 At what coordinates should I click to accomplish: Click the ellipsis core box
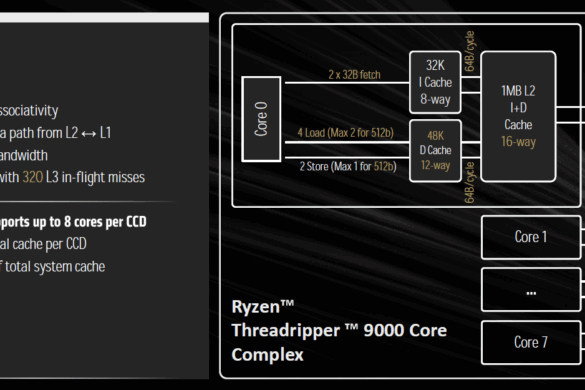(531, 290)
